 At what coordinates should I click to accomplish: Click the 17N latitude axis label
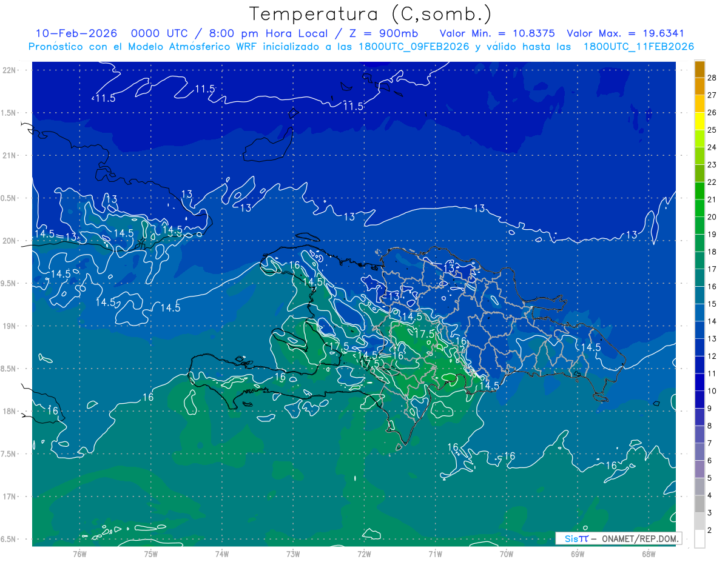coord(10,497)
